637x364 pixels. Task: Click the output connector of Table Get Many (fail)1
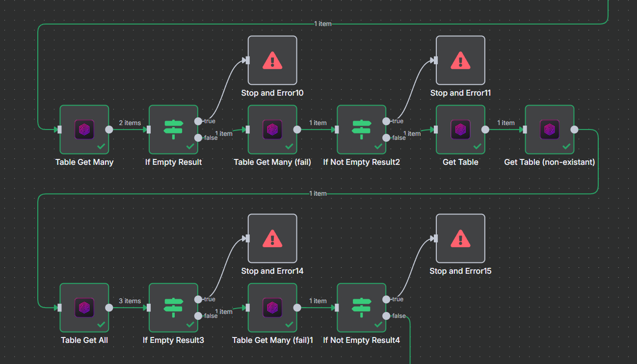coord(297,308)
